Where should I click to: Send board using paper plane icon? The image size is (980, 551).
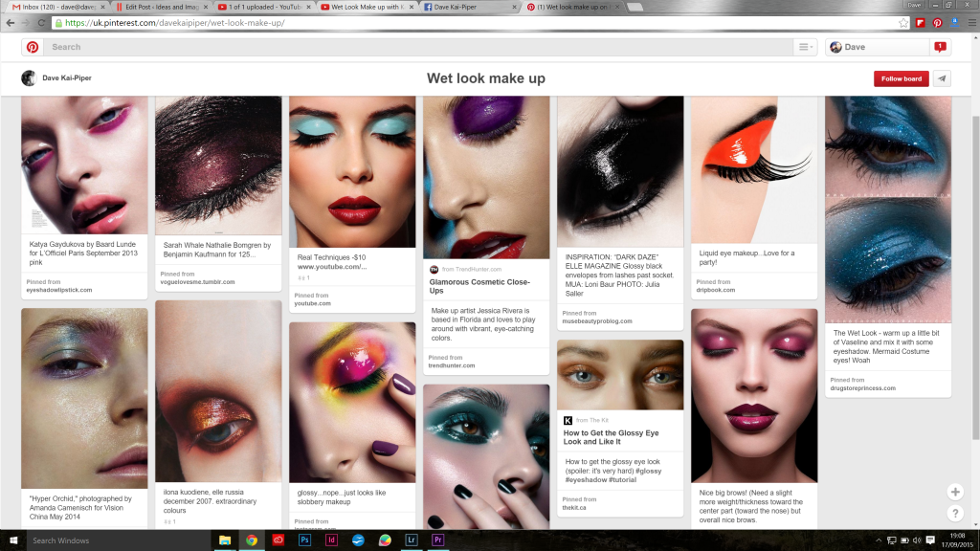tap(942, 78)
